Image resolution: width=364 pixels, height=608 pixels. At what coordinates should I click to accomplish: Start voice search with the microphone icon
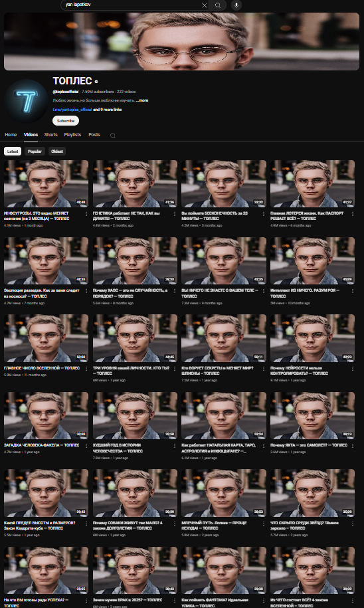[x=236, y=5]
